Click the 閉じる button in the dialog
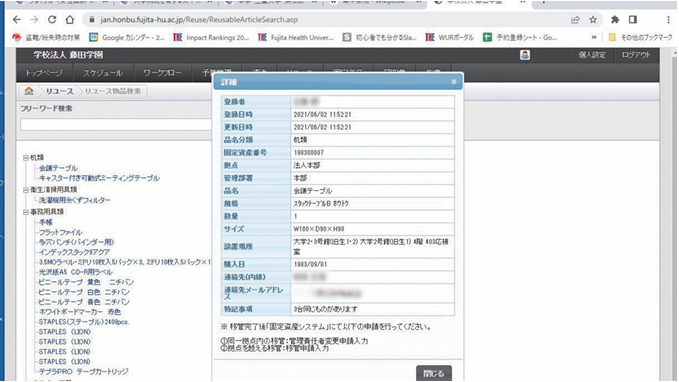This screenshot has height=382, width=679. tap(433, 373)
